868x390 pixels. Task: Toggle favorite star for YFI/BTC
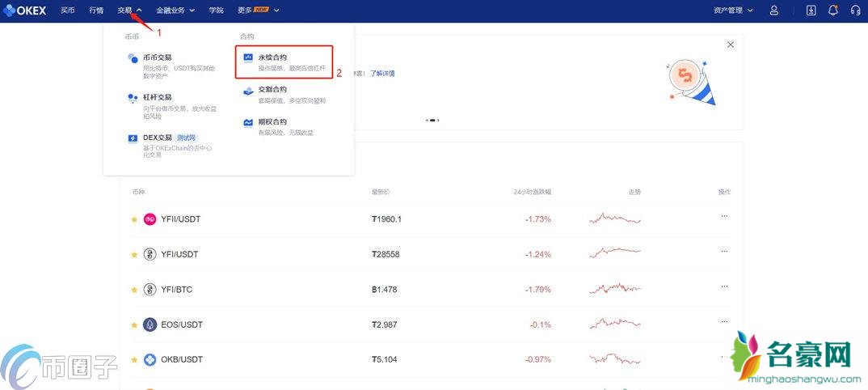(x=134, y=290)
